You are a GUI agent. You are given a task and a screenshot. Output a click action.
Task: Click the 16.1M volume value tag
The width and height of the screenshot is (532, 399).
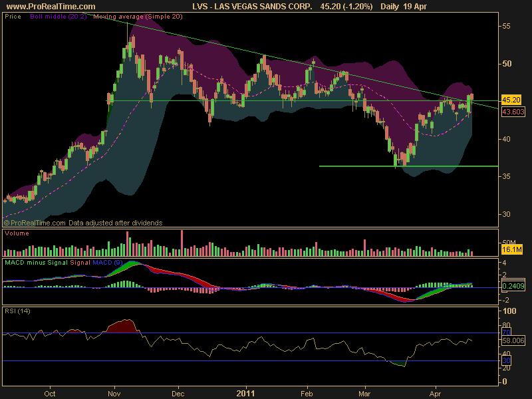(x=511, y=250)
